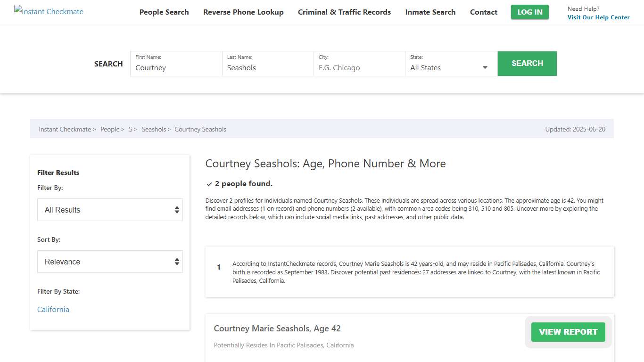Click the checkmark icon beside people found
Viewport: 644px width, 362px height.
click(x=209, y=184)
